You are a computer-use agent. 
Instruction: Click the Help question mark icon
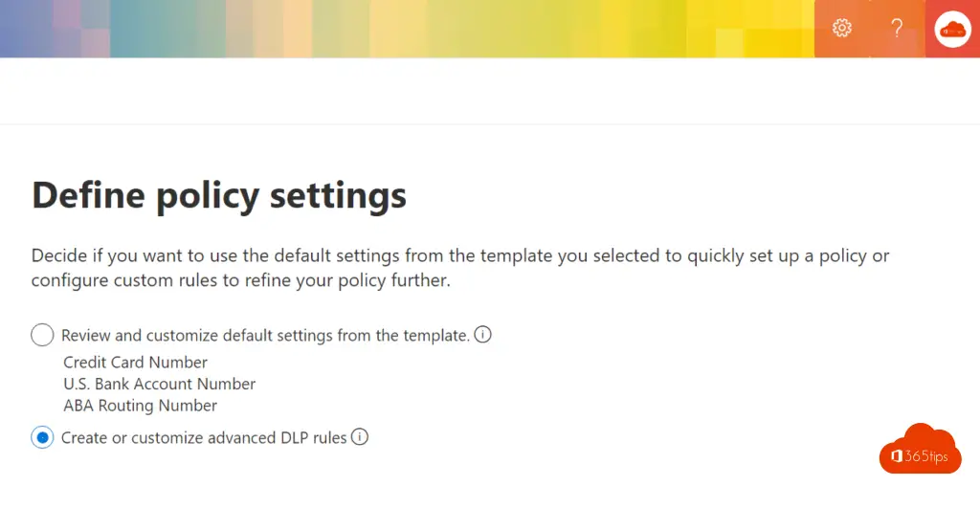897,28
